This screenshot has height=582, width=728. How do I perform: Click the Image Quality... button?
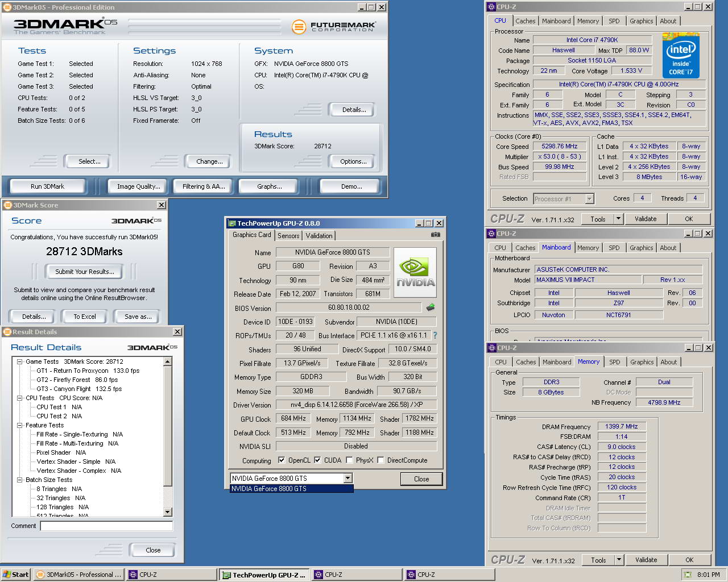coord(139,186)
